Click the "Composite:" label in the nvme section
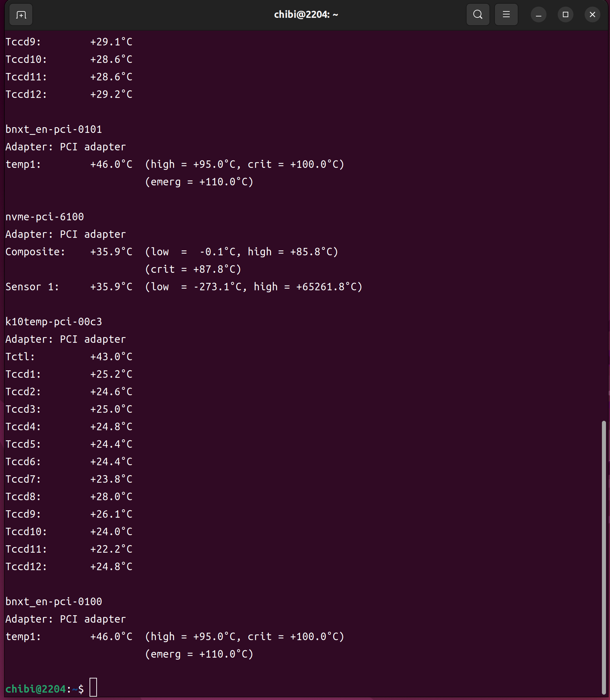The width and height of the screenshot is (610, 700). tap(35, 252)
